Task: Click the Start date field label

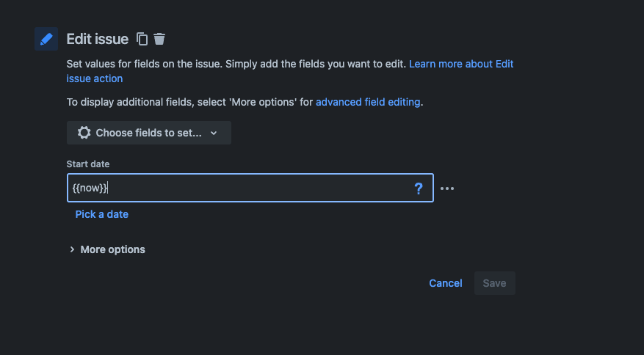Action: 88,164
